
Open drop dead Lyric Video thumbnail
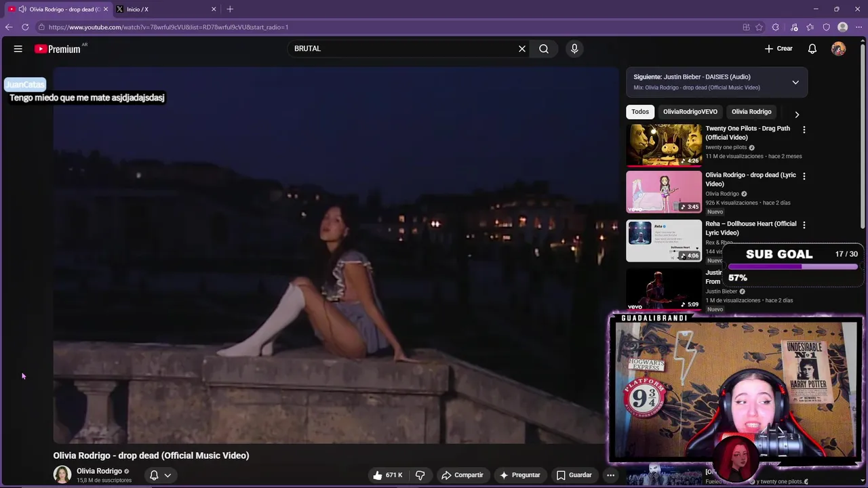664,192
